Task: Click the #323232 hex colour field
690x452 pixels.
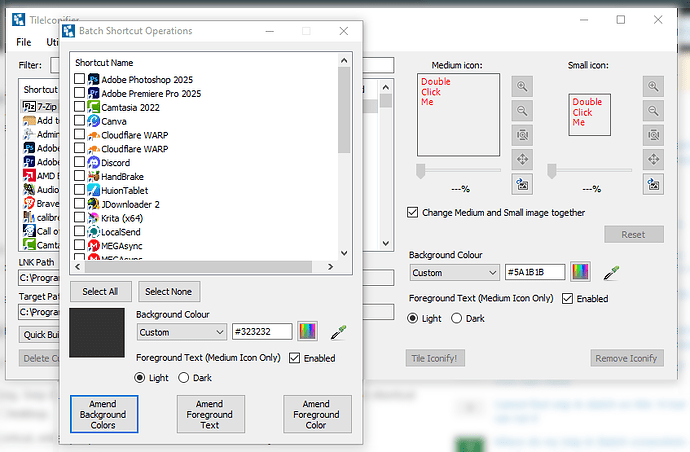Action: pos(262,332)
